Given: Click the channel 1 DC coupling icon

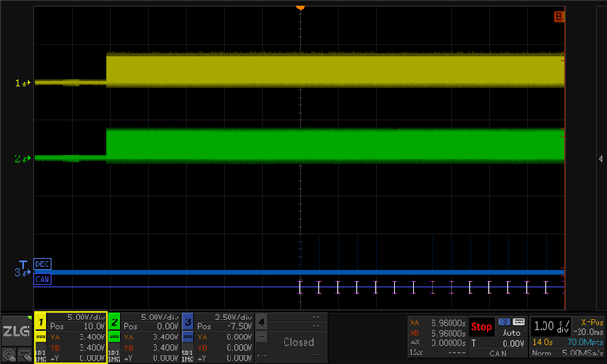Looking at the screenshot, I should pos(41,337).
